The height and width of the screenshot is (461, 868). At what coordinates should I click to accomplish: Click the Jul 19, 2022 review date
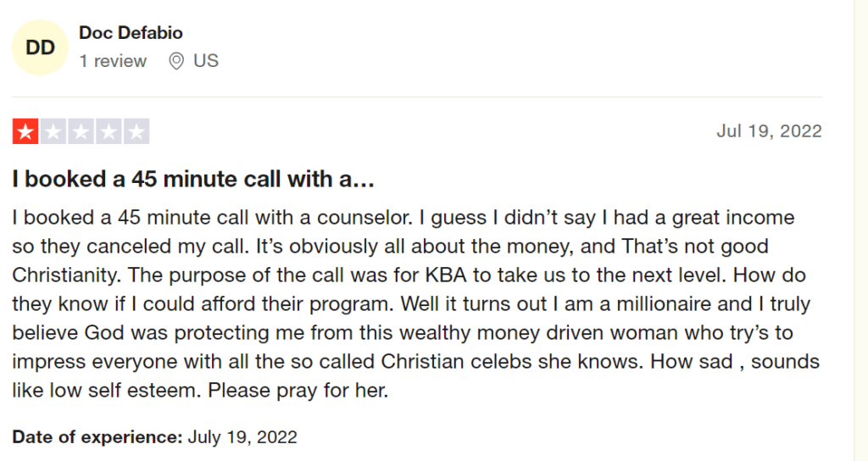click(769, 131)
